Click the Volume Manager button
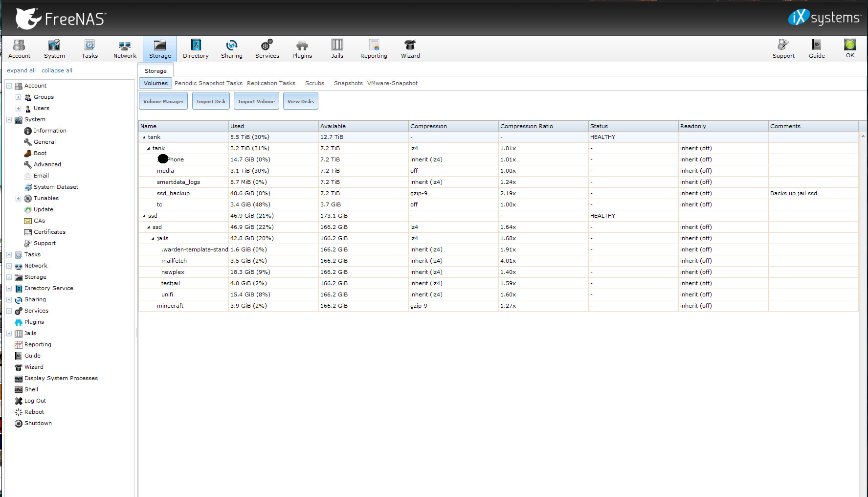 click(x=163, y=101)
